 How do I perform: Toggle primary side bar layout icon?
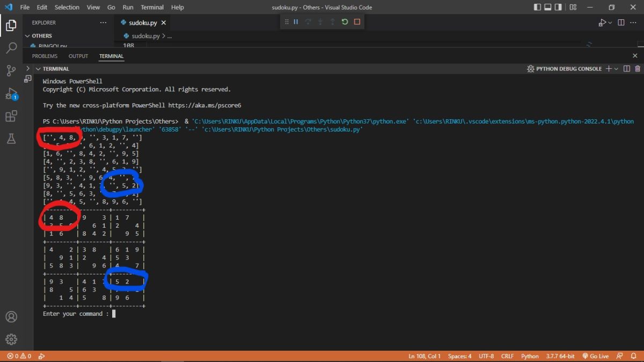pyautogui.click(x=538, y=7)
